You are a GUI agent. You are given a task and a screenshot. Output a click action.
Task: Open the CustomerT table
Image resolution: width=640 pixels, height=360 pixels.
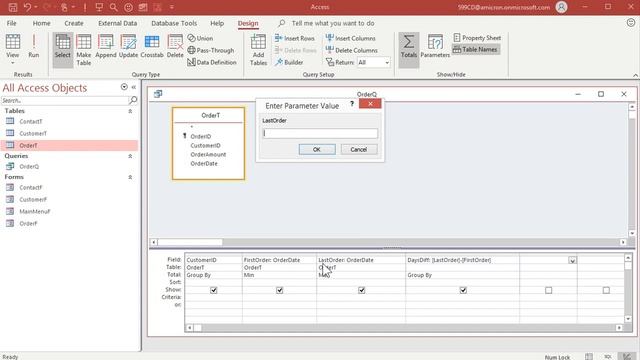[33, 133]
